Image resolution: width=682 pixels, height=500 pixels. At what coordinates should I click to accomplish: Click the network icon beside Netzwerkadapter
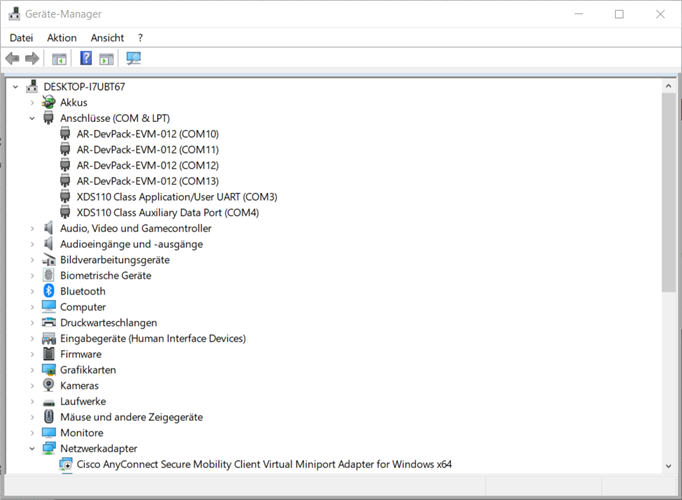click(x=49, y=448)
